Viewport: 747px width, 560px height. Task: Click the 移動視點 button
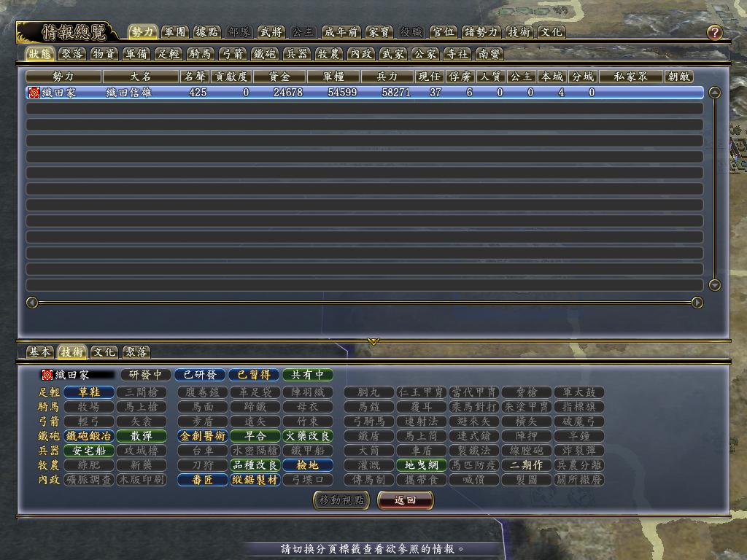[x=341, y=500]
